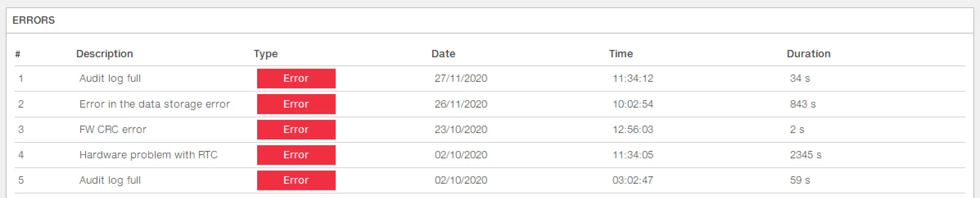Click the # column header
Image resolution: width=980 pixels, height=198 pixels.
pyautogui.click(x=18, y=54)
